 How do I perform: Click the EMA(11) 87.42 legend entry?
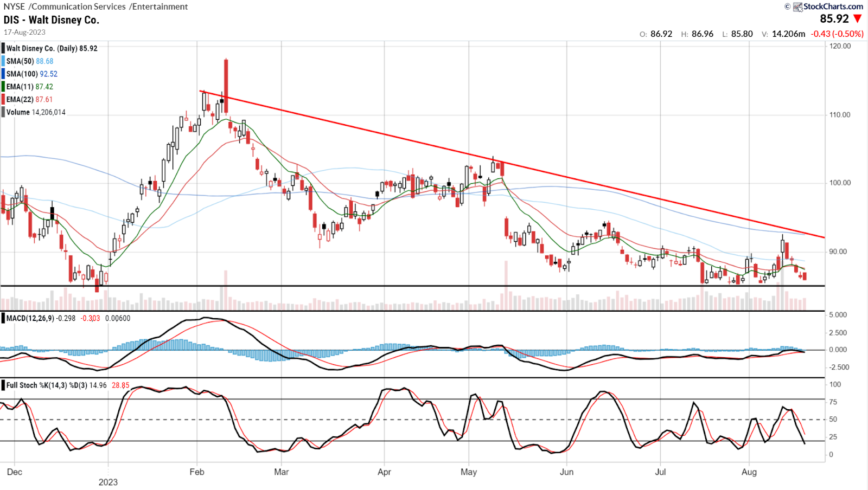(x=30, y=87)
